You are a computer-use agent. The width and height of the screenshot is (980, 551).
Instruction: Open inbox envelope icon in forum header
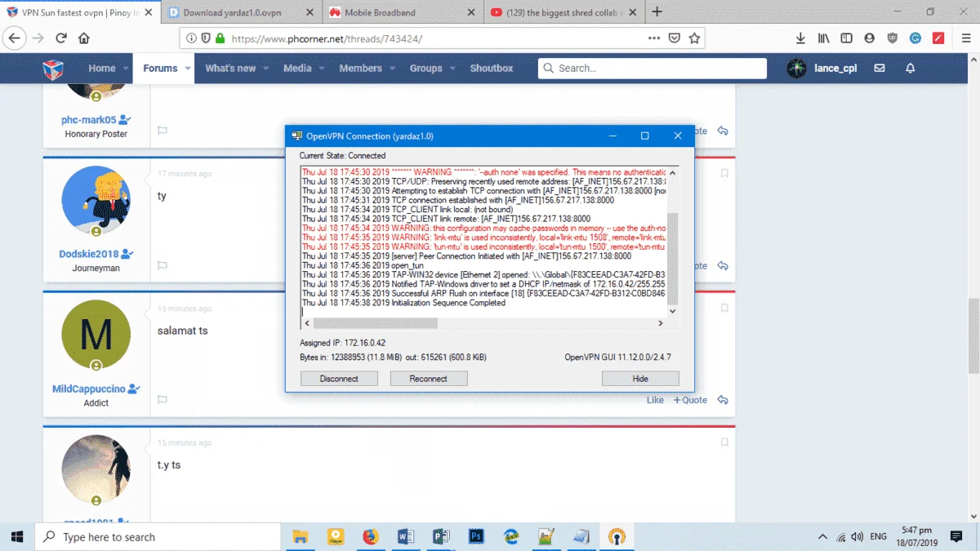coord(880,69)
